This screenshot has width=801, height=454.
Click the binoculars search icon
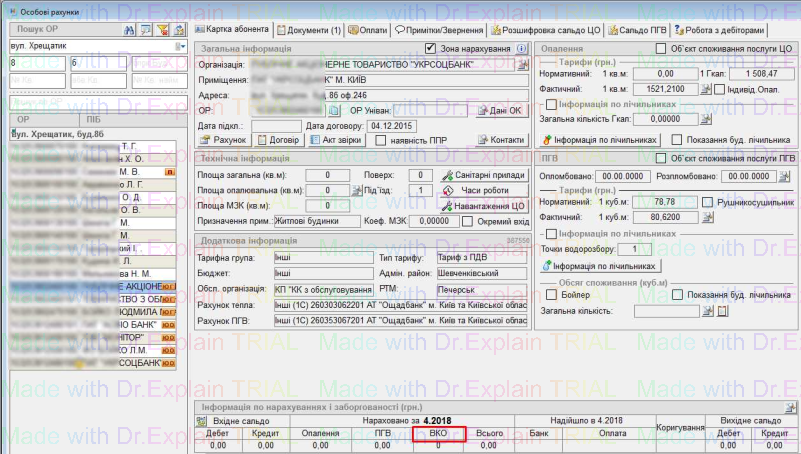pos(129,31)
